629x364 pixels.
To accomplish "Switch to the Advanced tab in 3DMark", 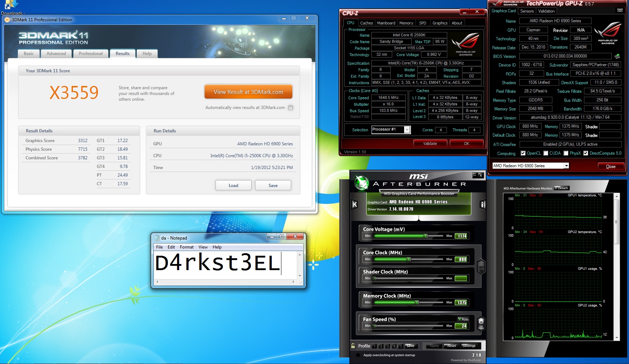I will [x=56, y=54].
